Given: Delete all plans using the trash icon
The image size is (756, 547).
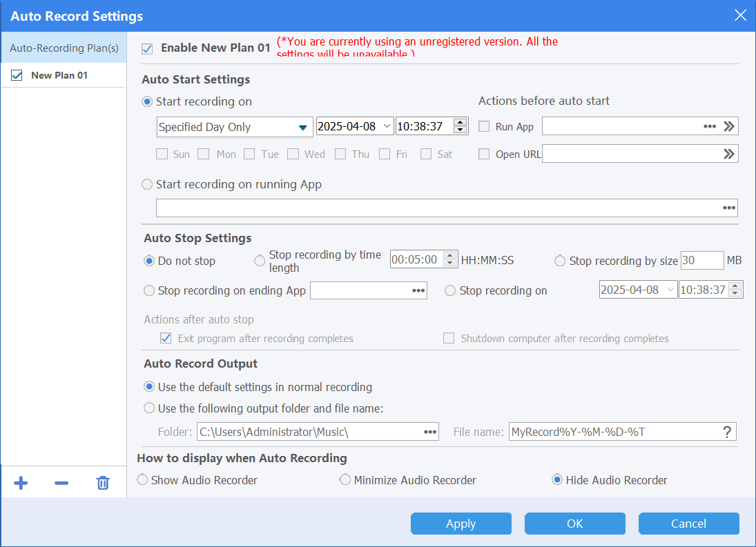Looking at the screenshot, I should (x=103, y=482).
